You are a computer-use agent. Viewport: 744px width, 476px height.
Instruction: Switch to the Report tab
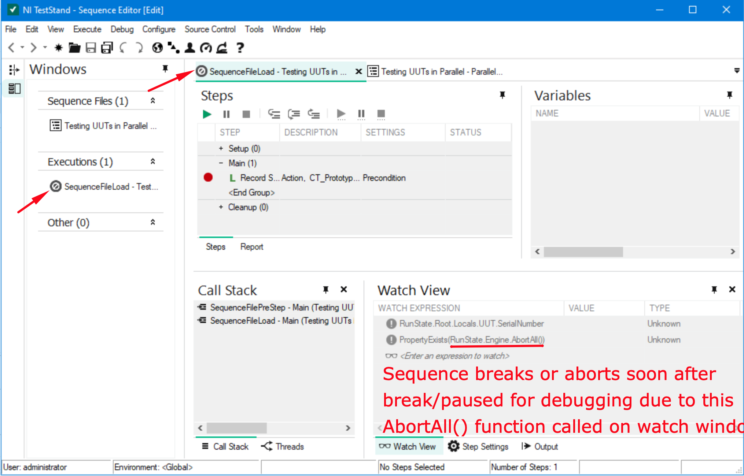251,247
